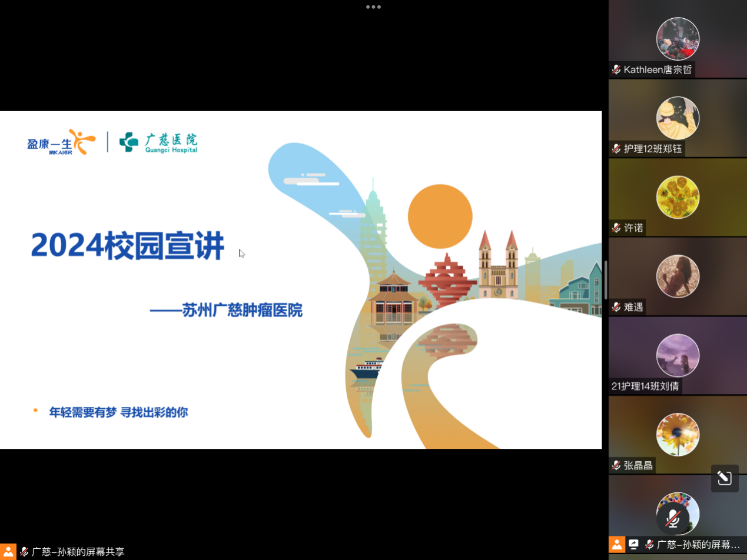Click the participant name 护理12班郑钰
The image size is (747, 560).
[x=653, y=149]
